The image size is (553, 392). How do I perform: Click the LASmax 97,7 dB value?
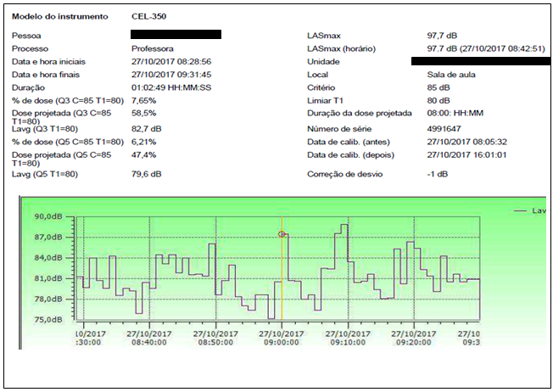coord(442,36)
